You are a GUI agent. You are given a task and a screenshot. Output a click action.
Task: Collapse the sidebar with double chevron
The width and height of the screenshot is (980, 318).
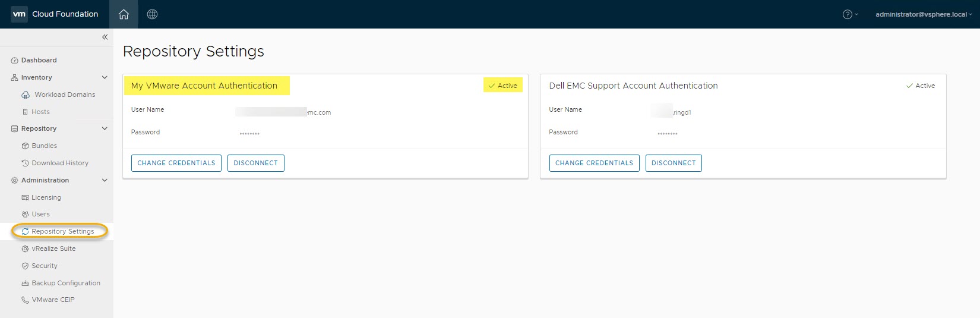[105, 37]
